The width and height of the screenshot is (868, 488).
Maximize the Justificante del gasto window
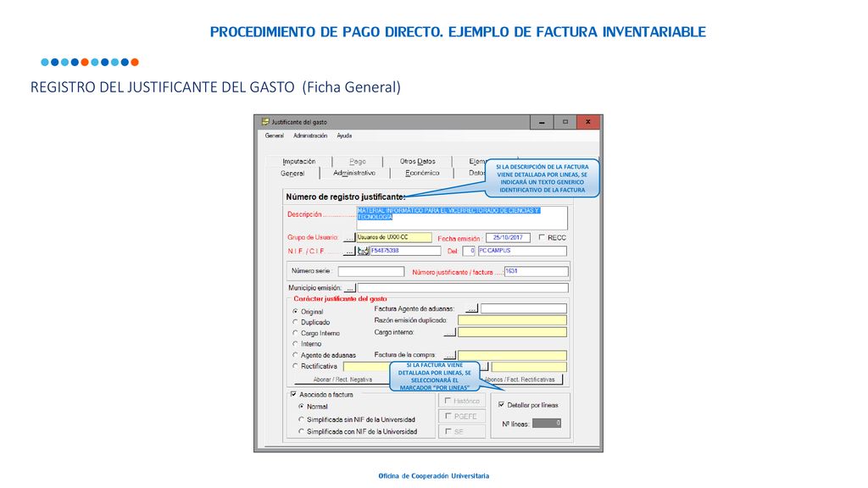565,122
